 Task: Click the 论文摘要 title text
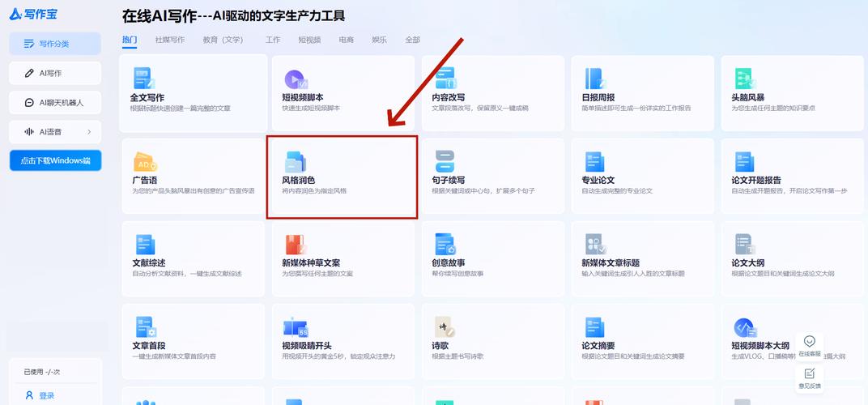coord(598,346)
